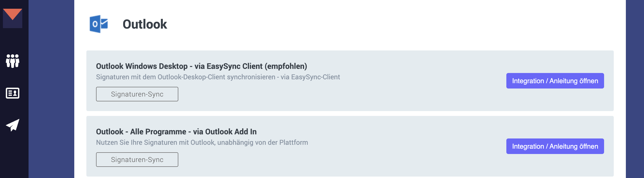Open the ID card signatures icon
644x178 pixels.
13,93
